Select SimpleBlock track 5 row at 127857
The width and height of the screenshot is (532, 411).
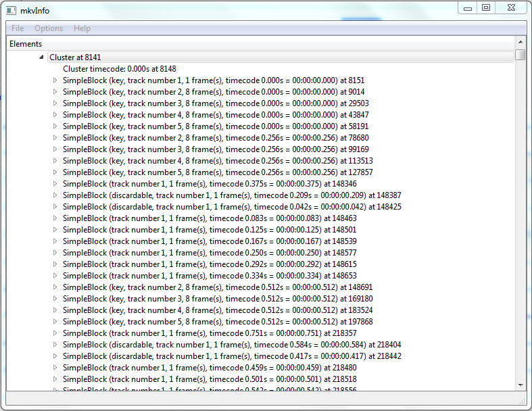coord(218,172)
